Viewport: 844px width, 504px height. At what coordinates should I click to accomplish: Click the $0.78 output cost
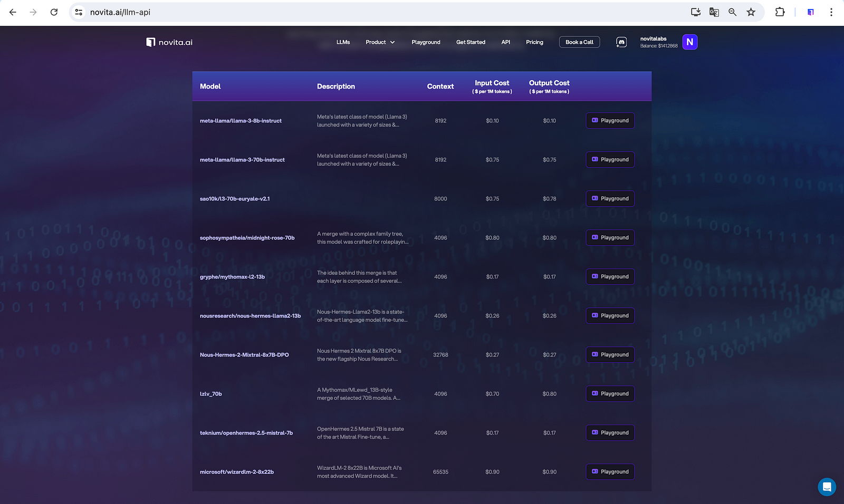[x=550, y=199]
